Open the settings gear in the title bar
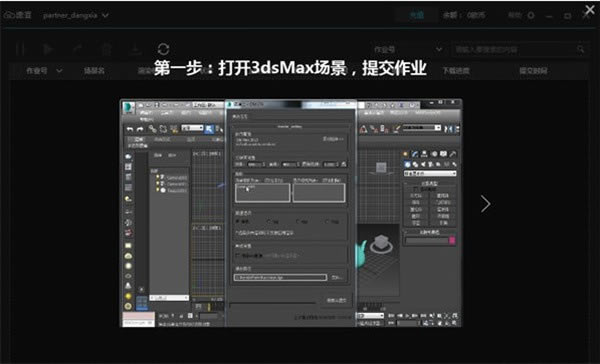 (x=531, y=16)
